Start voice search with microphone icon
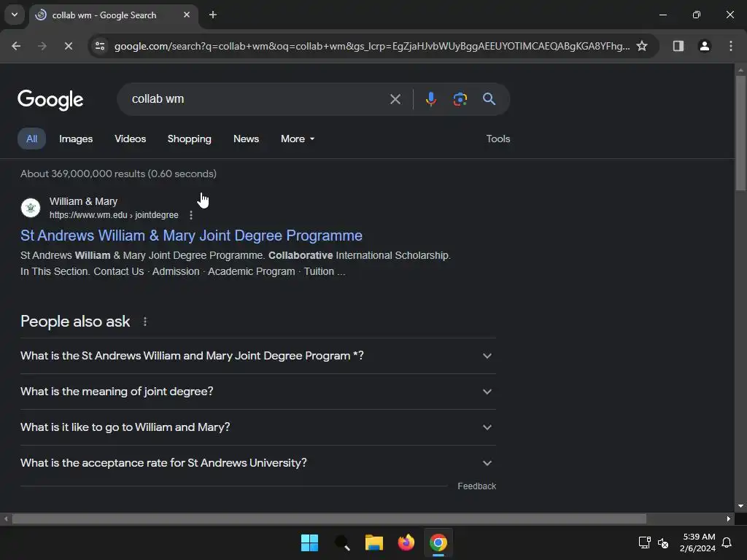Viewport: 747px width, 560px height. click(430, 99)
